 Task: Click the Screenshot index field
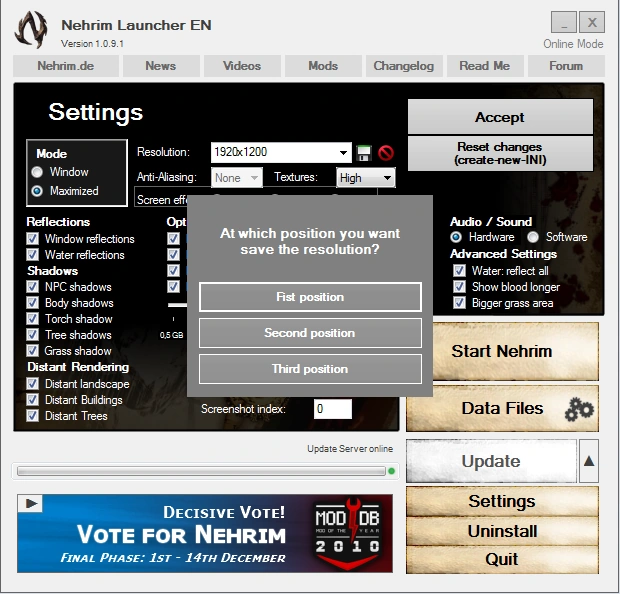(x=333, y=409)
